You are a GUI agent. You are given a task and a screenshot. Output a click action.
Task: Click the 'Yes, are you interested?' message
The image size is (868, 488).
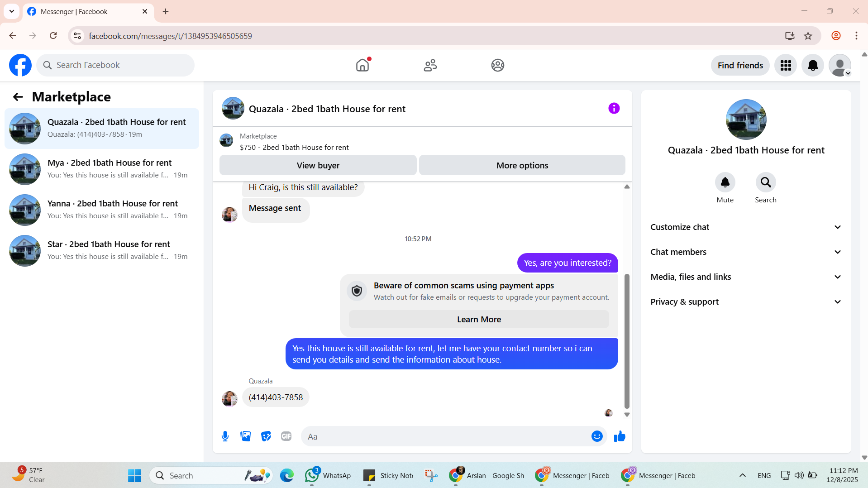coord(568,263)
